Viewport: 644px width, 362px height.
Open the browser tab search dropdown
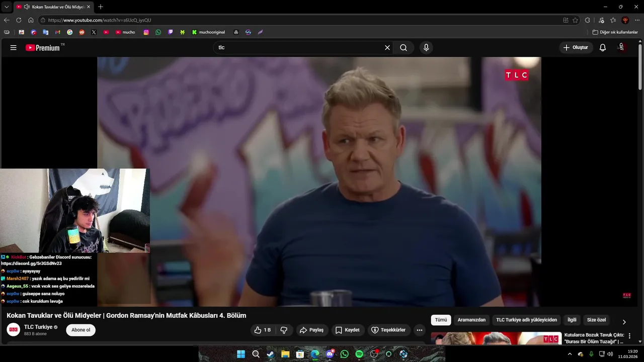(7, 7)
